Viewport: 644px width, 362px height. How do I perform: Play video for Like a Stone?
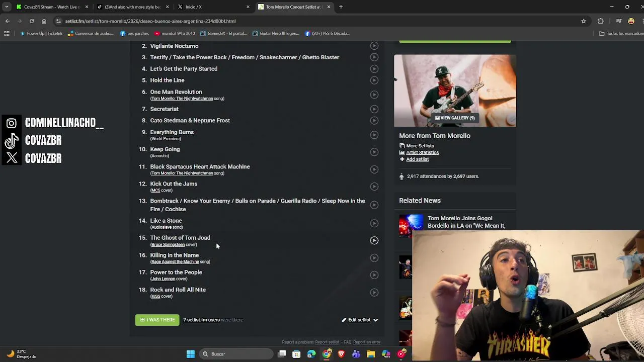(x=374, y=223)
